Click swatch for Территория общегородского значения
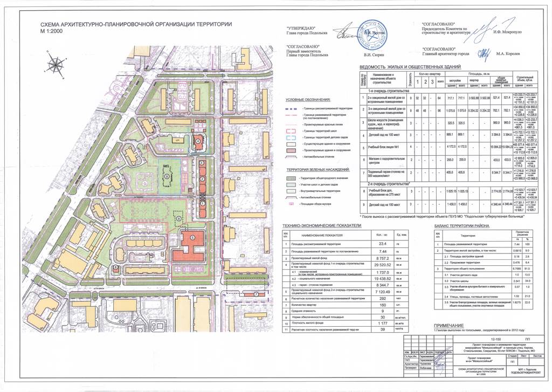 coord(292,177)
